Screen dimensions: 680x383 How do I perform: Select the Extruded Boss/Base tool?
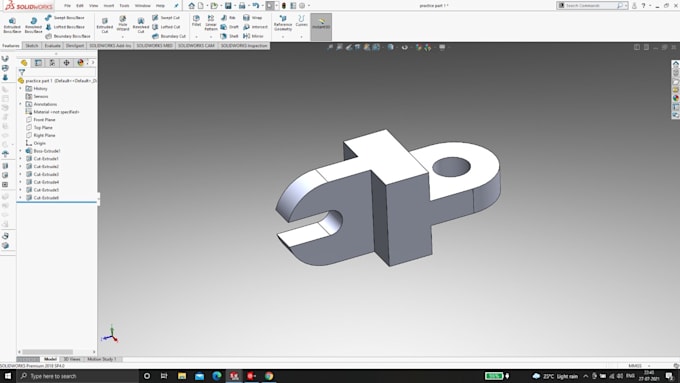coord(12,26)
